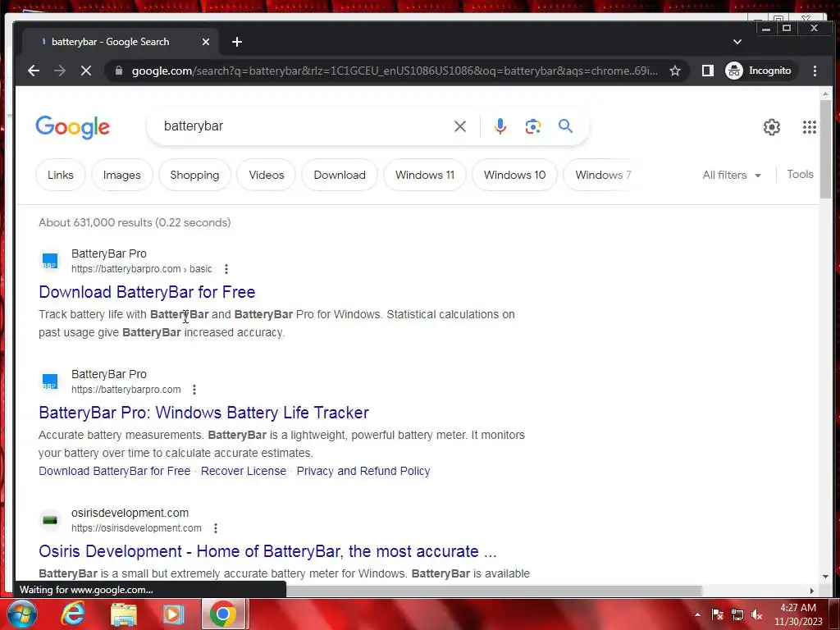Image resolution: width=840 pixels, height=630 pixels.
Task: Stop loading the page with X button
Action: 85,71
